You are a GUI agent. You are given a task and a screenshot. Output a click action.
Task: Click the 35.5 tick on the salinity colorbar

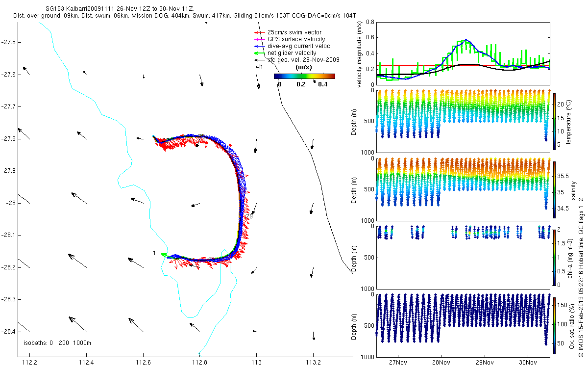563,176
